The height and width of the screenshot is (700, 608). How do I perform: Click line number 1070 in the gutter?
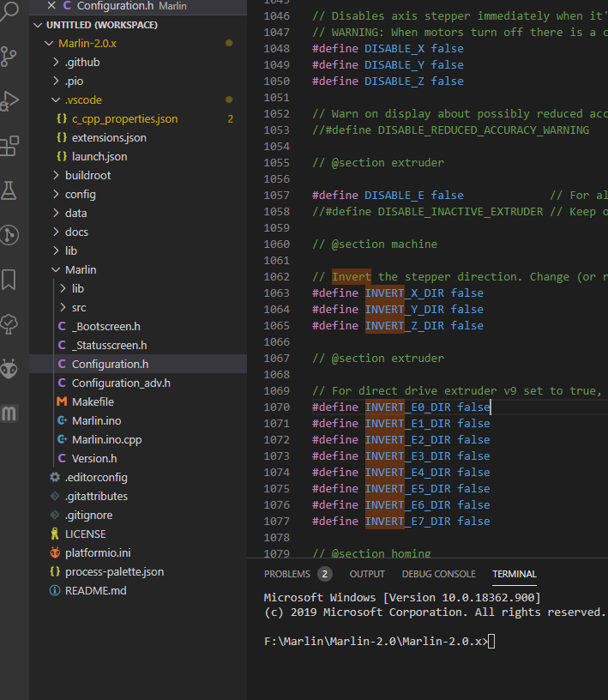point(276,407)
